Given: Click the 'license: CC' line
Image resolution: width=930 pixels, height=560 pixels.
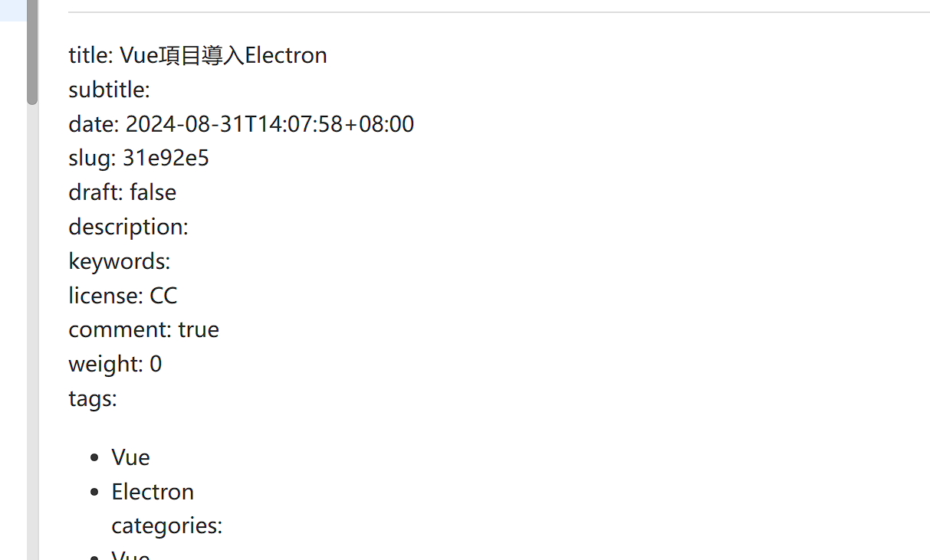Looking at the screenshot, I should (x=123, y=296).
